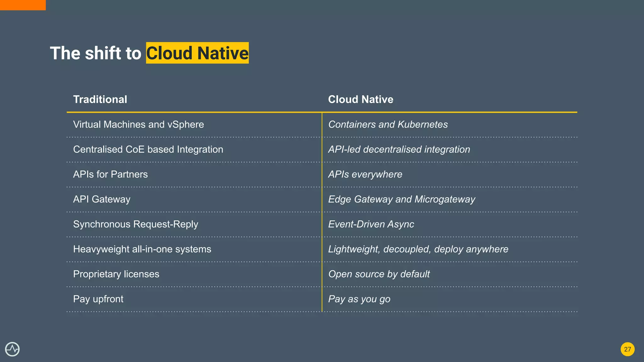Screen dimensions: 644x362
Task: Select the 'Cloud Native' column header
Action: 361,99
